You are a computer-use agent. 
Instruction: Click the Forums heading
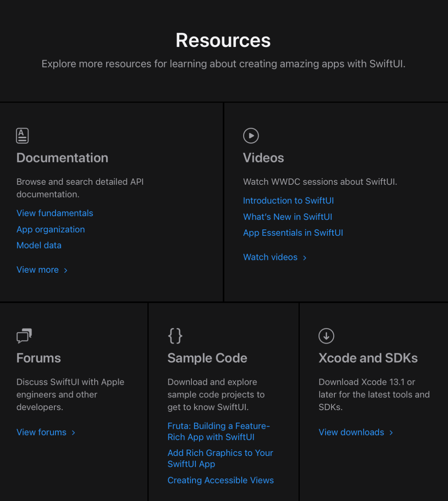[x=39, y=358]
